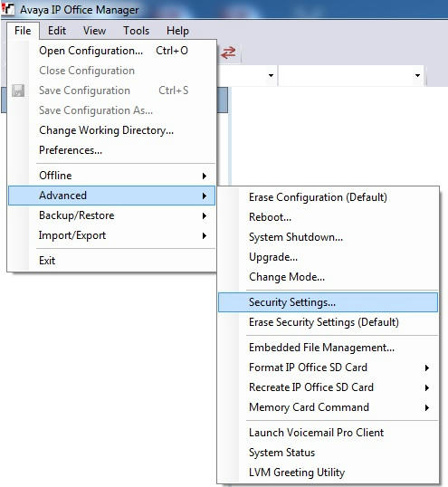Click the Save Configuration floppy disk icon
Viewport: 448px width, 487px height.
tap(18, 91)
